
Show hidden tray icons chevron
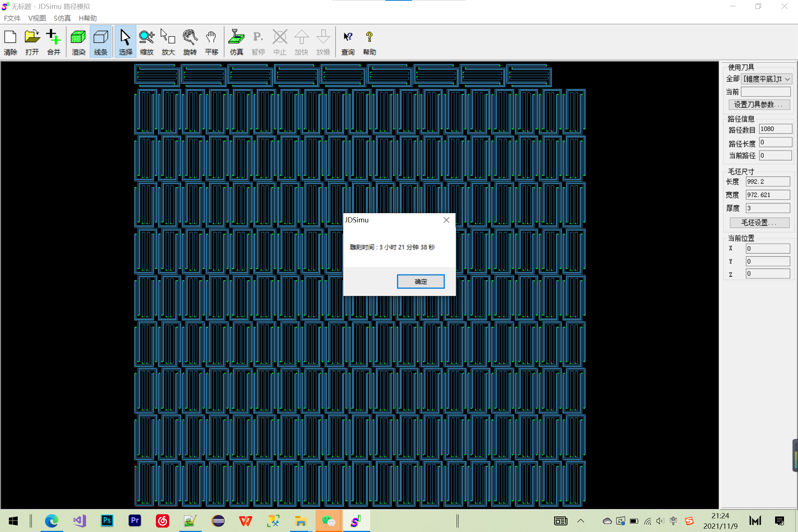pyautogui.click(x=581, y=521)
